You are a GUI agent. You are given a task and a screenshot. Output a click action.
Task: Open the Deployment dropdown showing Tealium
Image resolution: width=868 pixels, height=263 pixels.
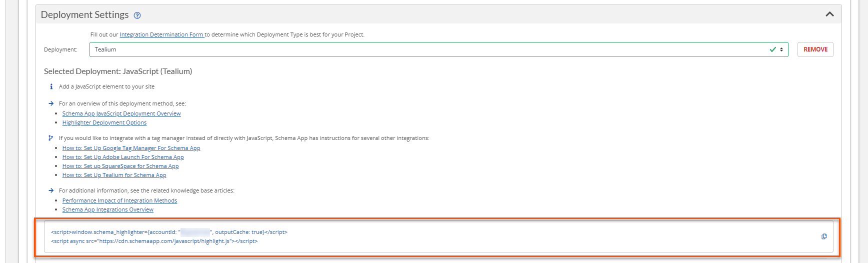tap(438, 49)
